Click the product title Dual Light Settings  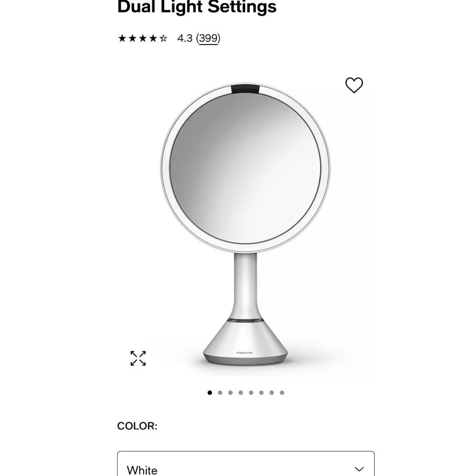point(197,6)
